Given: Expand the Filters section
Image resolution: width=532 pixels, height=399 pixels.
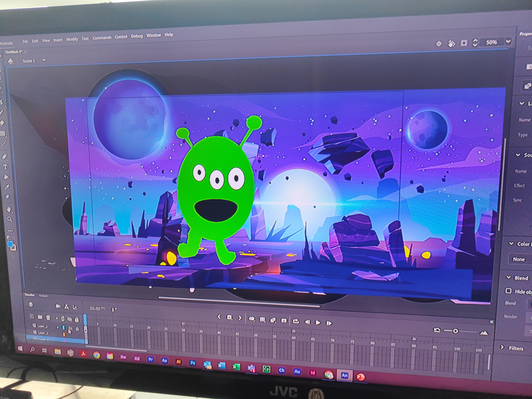Looking at the screenshot, I should 502,347.
